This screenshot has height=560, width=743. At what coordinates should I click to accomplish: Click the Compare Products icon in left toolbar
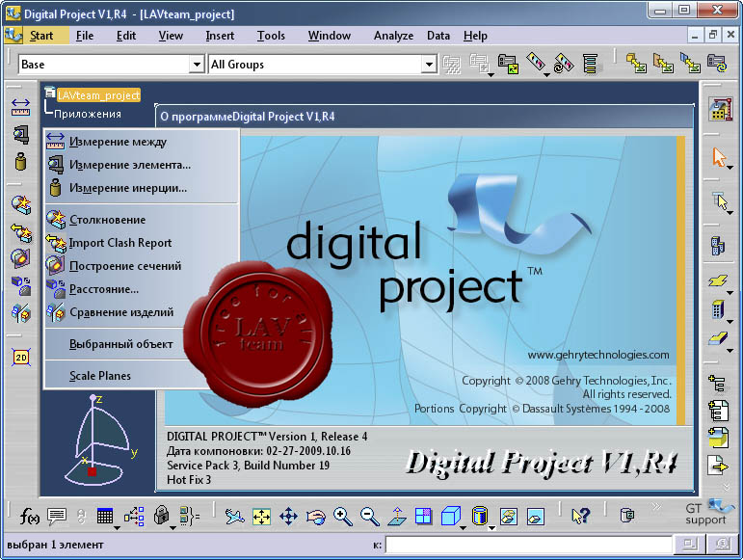pyautogui.click(x=21, y=313)
